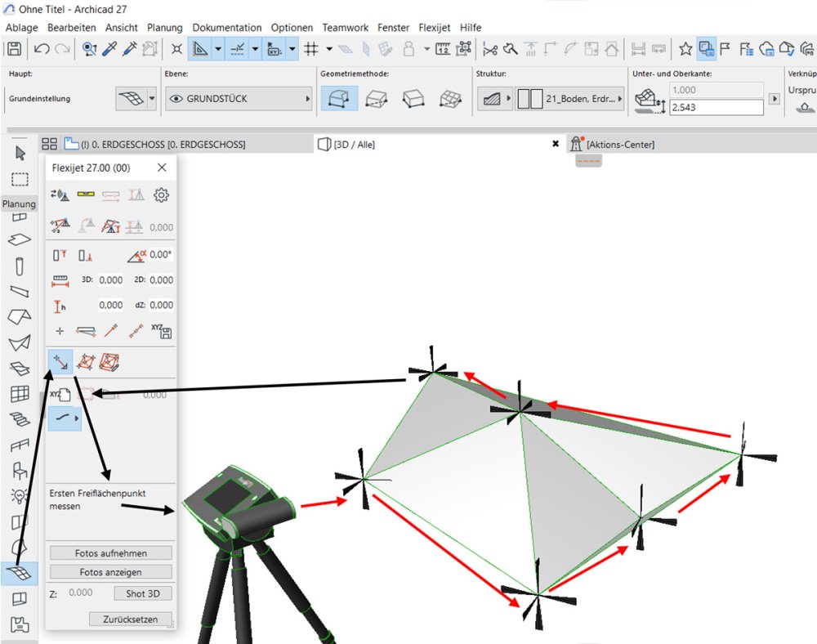Click the Flexijet height measure icon
This screenshot has width=817, height=644.
[60, 306]
